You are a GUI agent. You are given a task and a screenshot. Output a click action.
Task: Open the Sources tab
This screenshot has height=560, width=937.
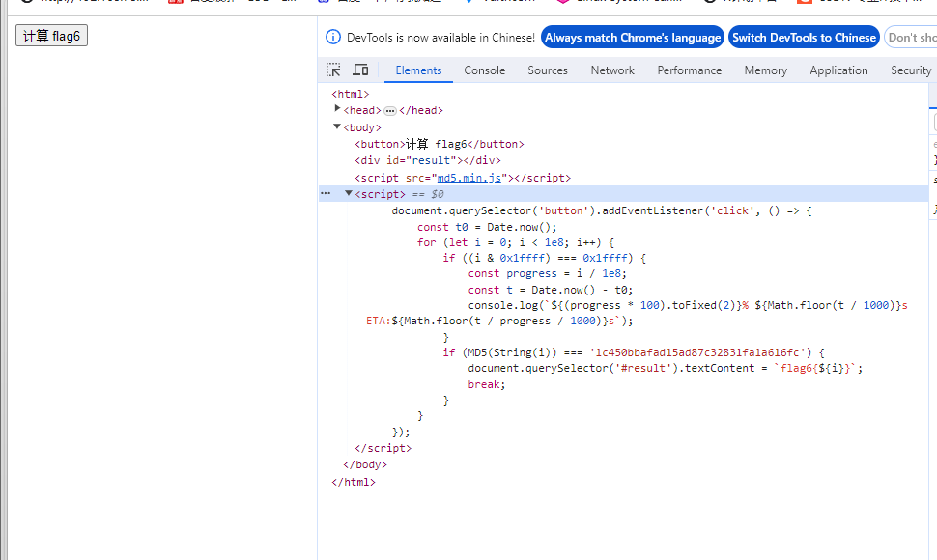548,70
